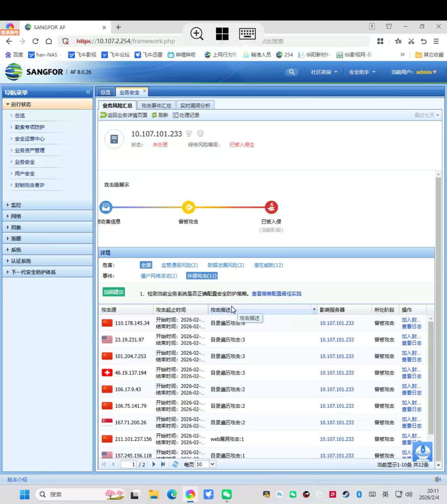Filter events by 僵尸网络活动(2)

[x=159, y=276]
